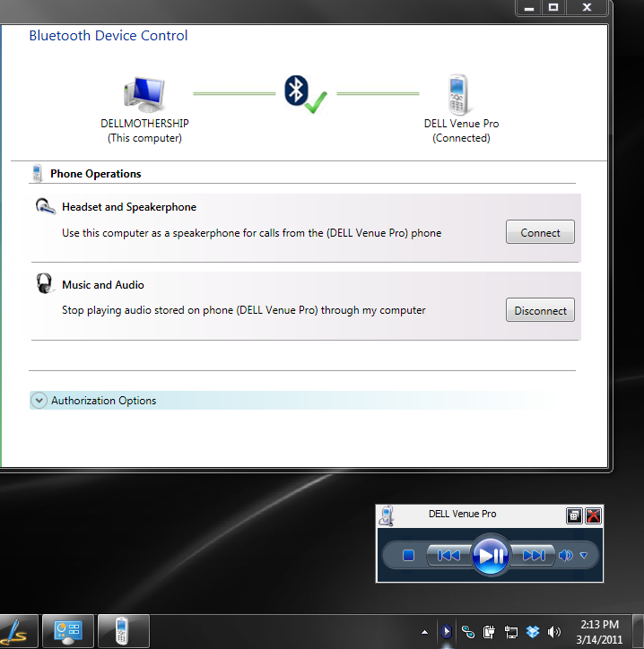
Task: Click the network connection tray icon
Action: pos(511,632)
